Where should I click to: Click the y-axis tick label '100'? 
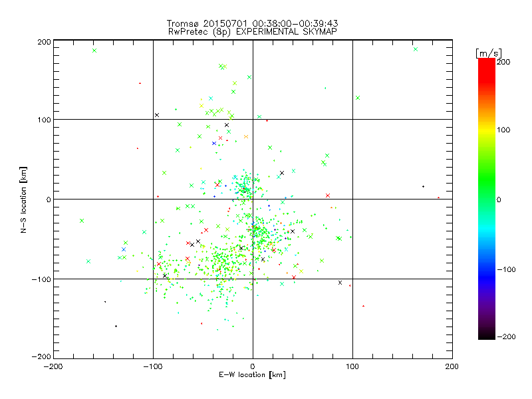(44, 120)
